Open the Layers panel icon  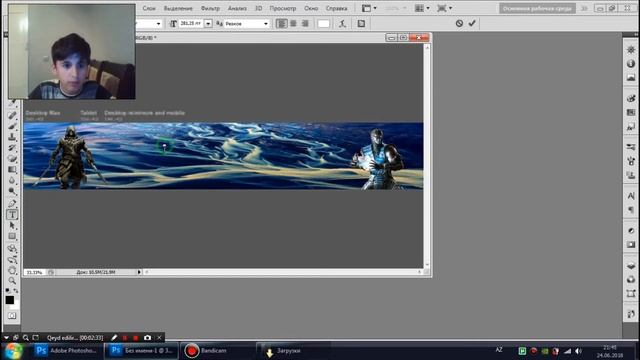pyautogui.click(x=631, y=266)
